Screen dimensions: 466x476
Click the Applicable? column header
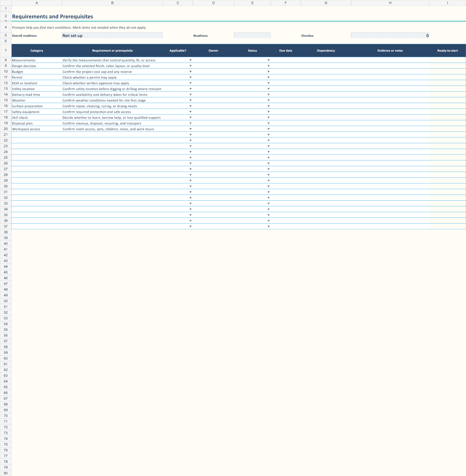[178, 50]
